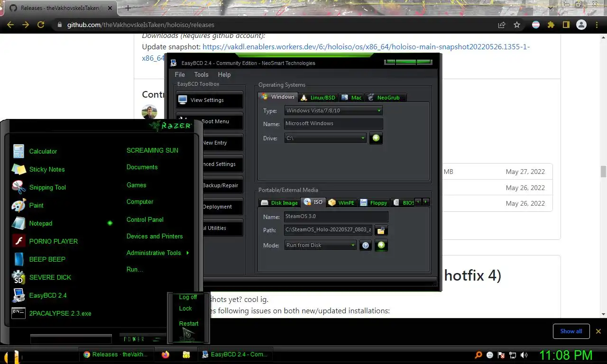Open Notepad from start menu
This screenshot has width=607, height=364.
pos(41,223)
